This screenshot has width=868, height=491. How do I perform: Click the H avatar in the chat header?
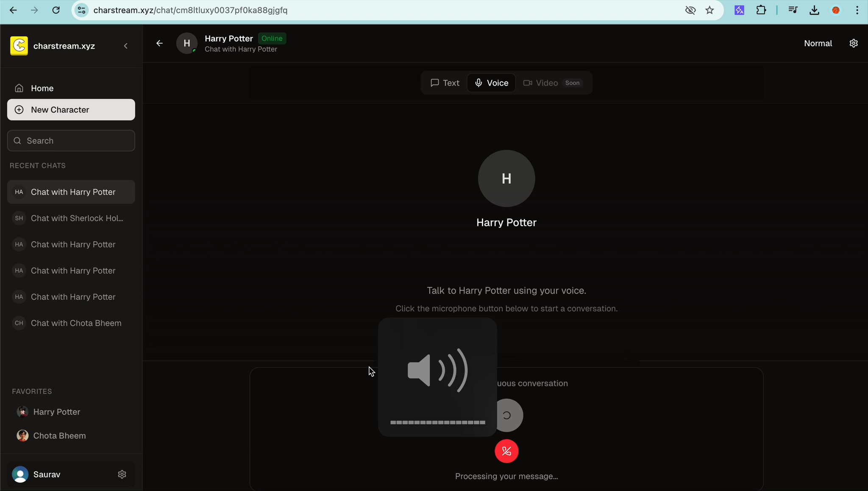pos(187,43)
